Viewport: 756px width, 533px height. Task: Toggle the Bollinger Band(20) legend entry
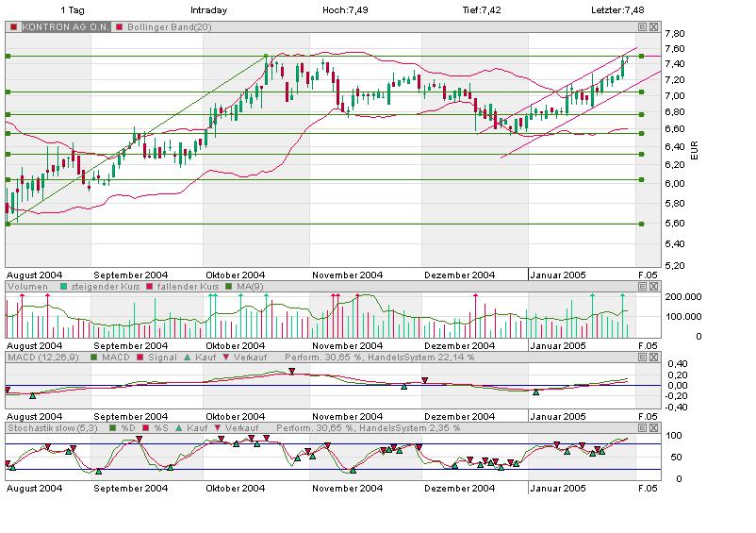(x=164, y=27)
